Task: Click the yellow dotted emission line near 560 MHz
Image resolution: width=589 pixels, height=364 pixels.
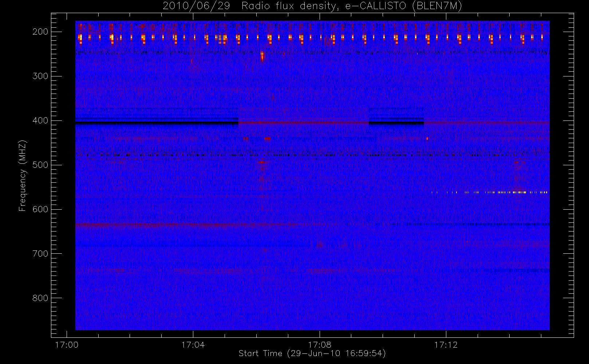Action: pyautogui.click(x=490, y=192)
